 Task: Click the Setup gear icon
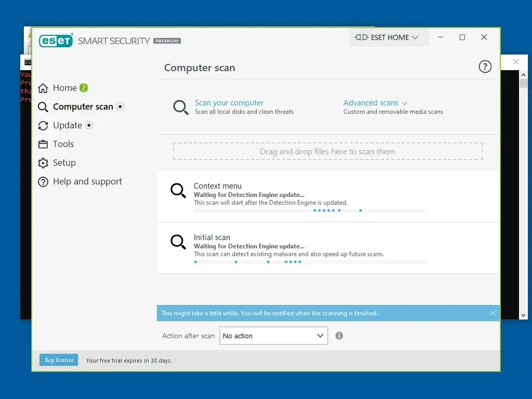coord(43,163)
